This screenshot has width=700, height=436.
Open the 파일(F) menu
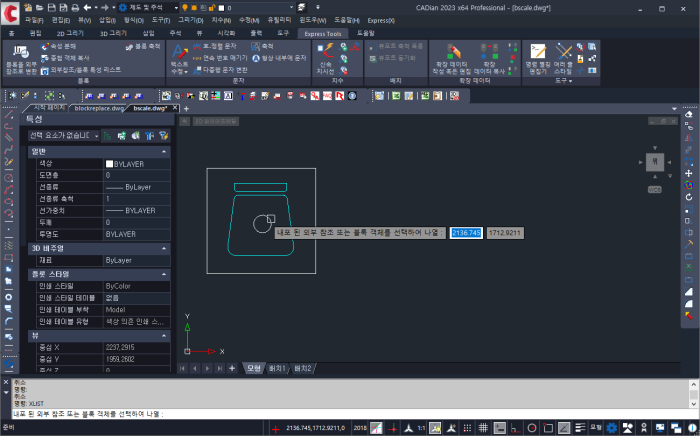coord(34,21)
